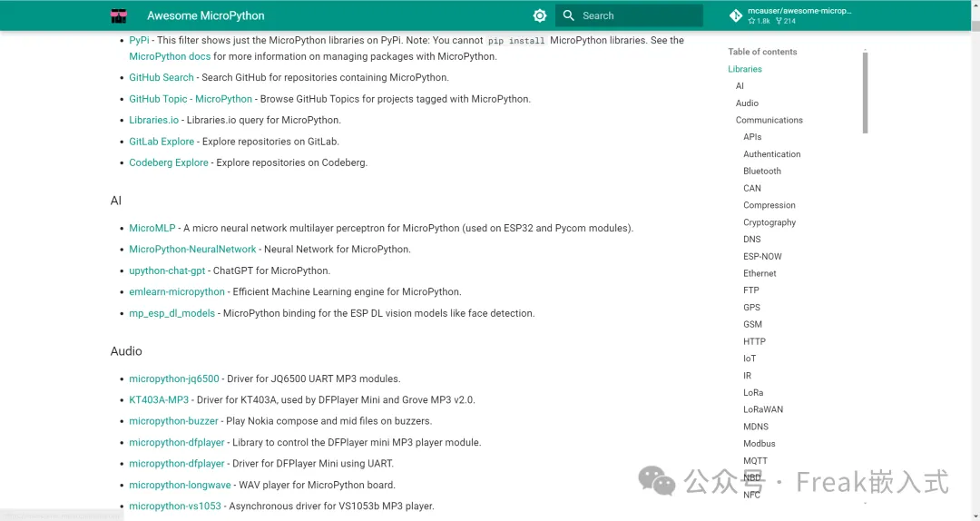Open the upython-chat-gpt link
Viewport: 980px width, 521px height.
click(x=167, y=270)
